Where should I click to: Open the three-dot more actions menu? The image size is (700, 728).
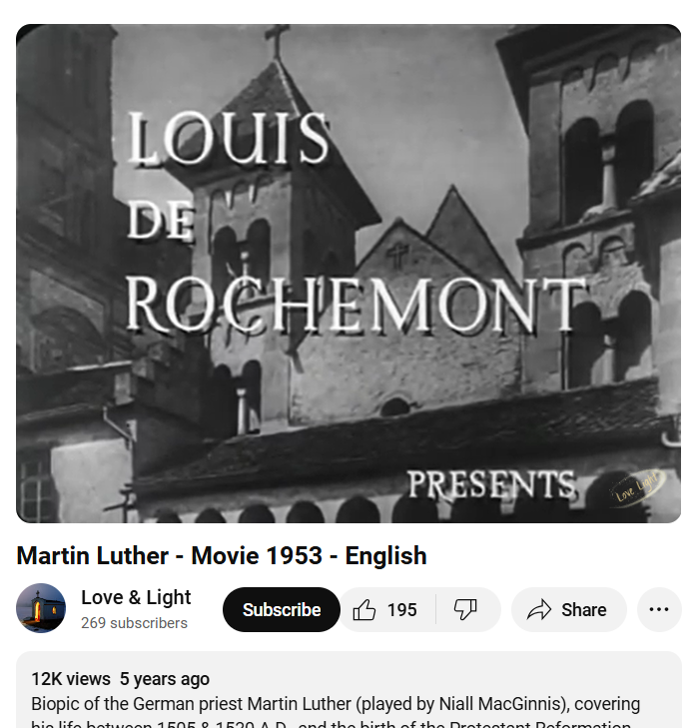pos(659,609)
